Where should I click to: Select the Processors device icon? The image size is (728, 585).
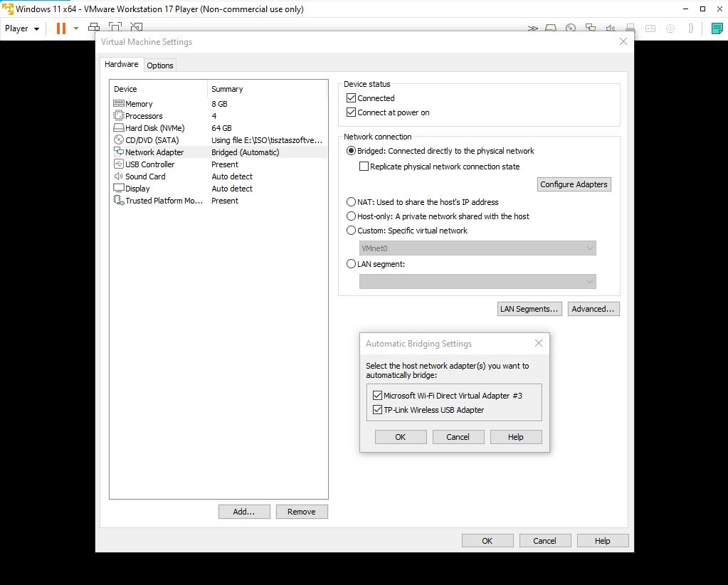click(x=119, y=115)
